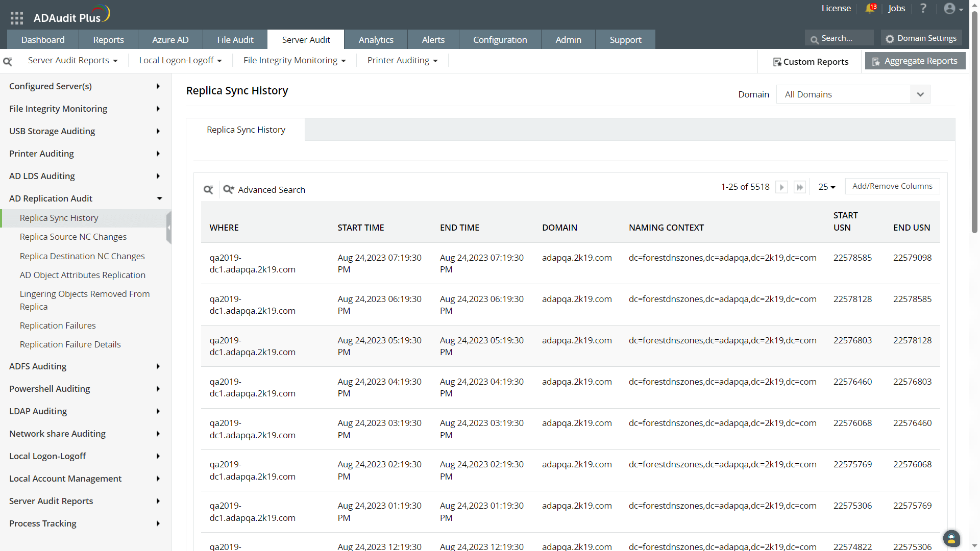Viewport: 980px width, 551px height.
Task: Expand the File Integrity Monitoring top menu
Action: click(295, 61)
